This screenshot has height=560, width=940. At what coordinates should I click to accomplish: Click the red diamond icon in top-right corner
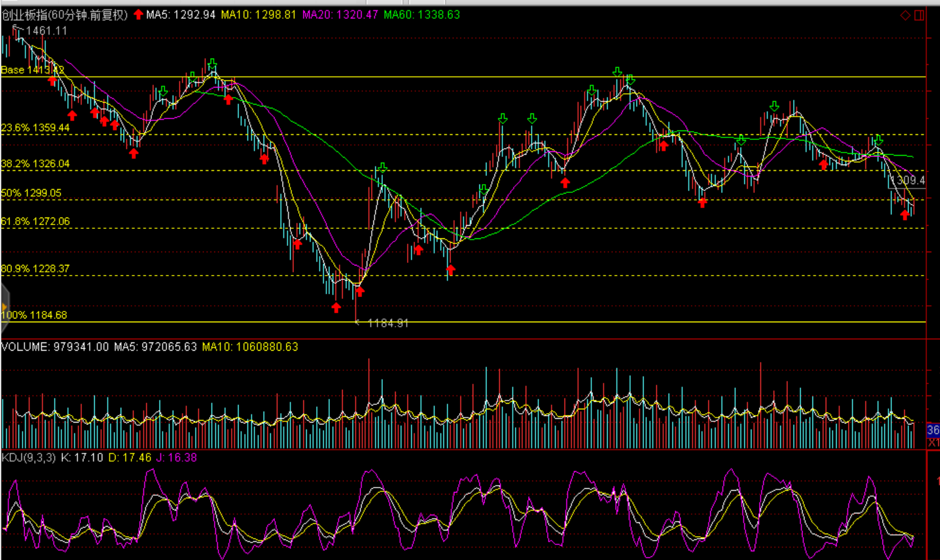click(x=905, y=15)
